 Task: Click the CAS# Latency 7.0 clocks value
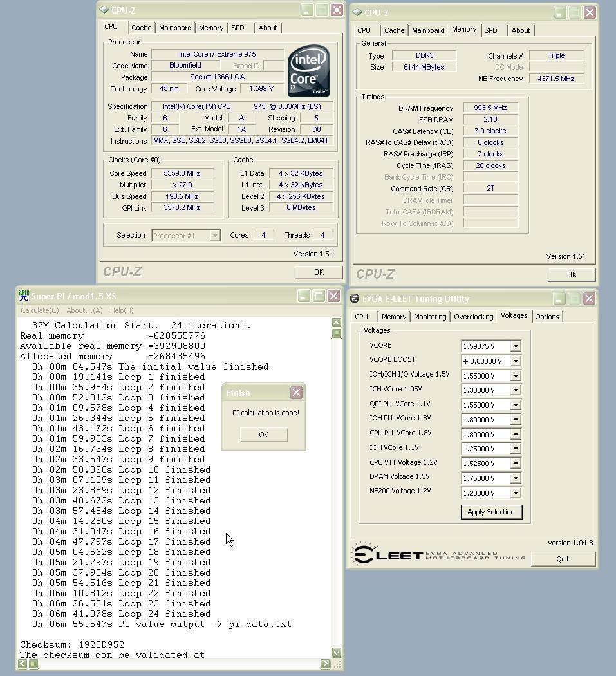[x=490, y=131]
